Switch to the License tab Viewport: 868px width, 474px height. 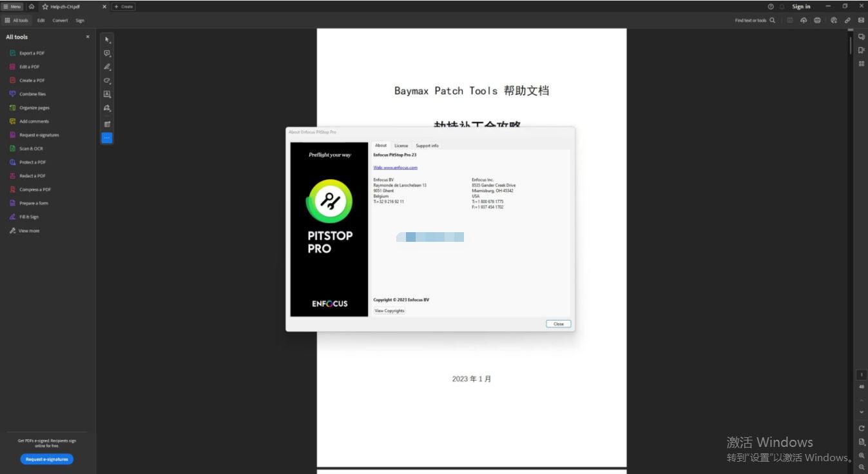tap(401, 146)
